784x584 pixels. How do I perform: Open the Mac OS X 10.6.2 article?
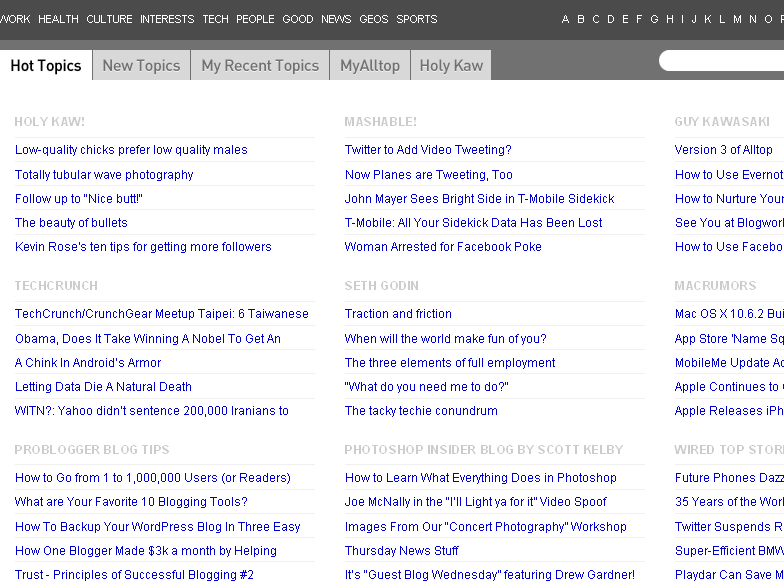(x=729, y=314)
